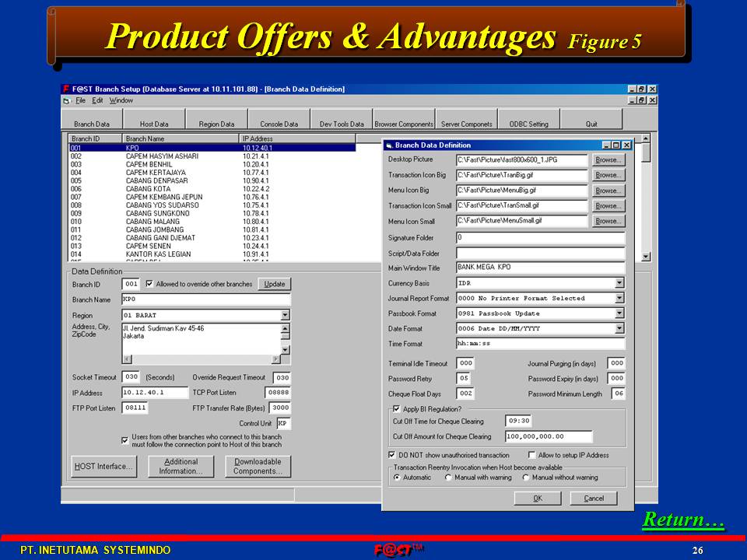Click the Region Data toolbar button
Screen dimensions: 747x560
(216, 124)
